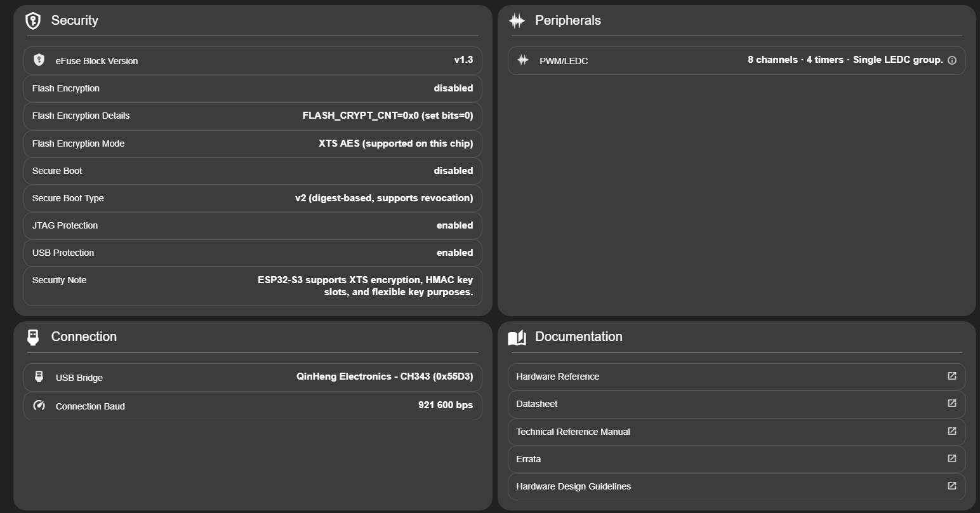980x513 pixels.
Task: Click the Documentation book header icon
Action: [517, 337]
